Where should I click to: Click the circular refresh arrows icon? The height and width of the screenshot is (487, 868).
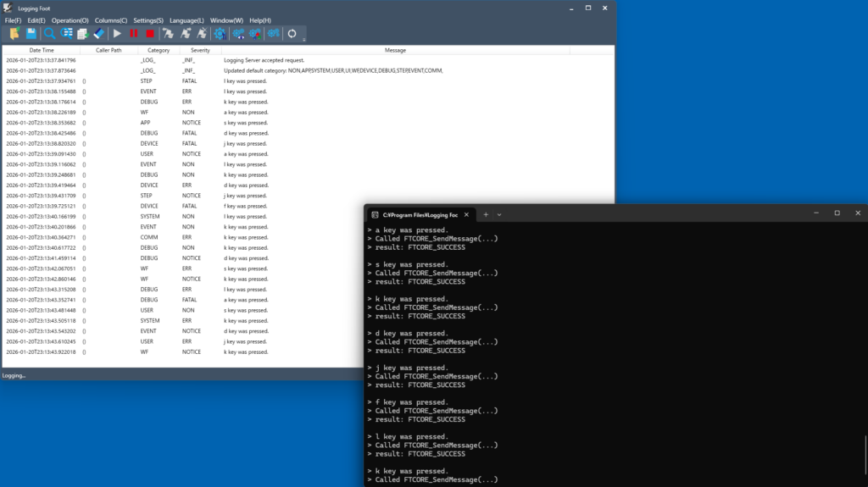pyautogui.click(x=292, y=33)
